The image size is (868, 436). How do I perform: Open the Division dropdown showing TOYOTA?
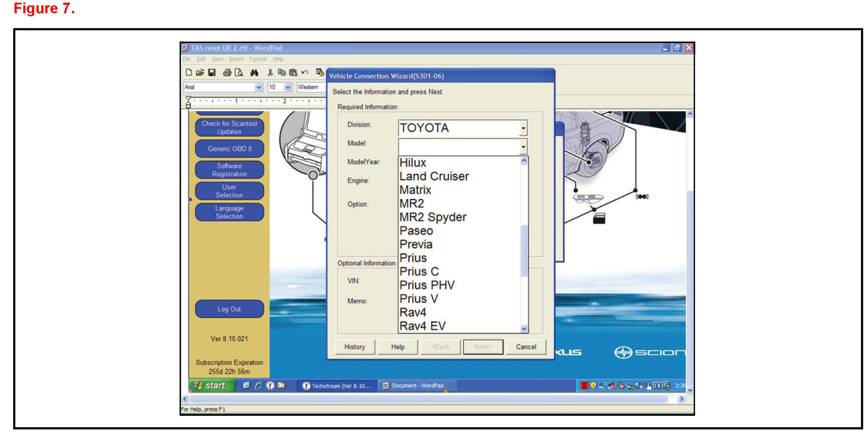point(523,128)
